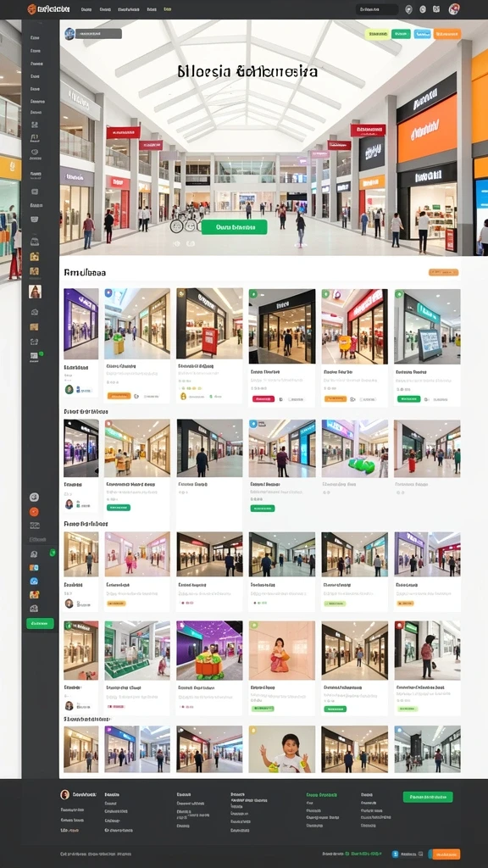Image resolution: width=488 pixels, height=868 pixels.
Task: Click the light-blue pill button in the hero header
Action: click(422, 34)
